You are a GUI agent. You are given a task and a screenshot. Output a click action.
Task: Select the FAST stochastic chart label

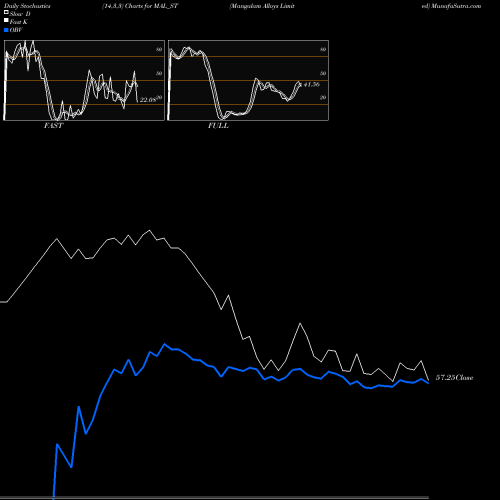click(x=53, y=126)
